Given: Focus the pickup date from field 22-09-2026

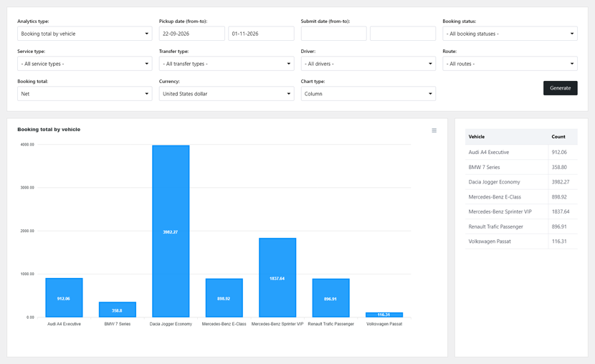Looking at the screenshot, I should [x=192, y=34].
